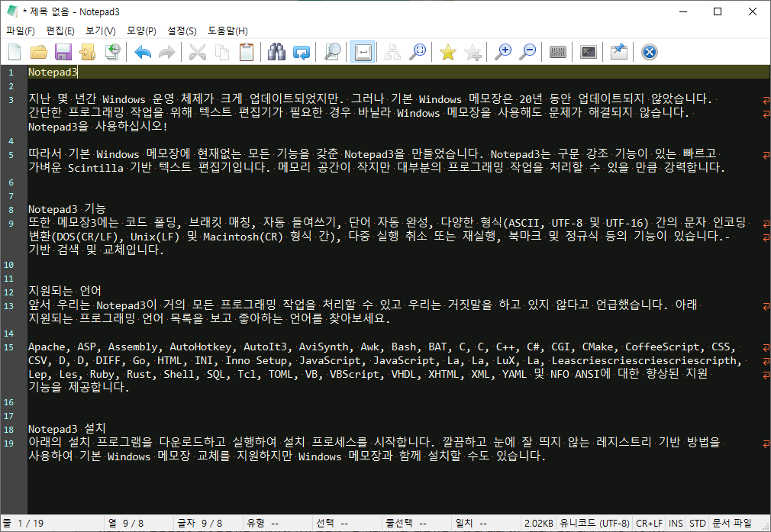771x532 pixels.
Task: Save the document with the floppy disk icon
Action: [x=63, y=52]
